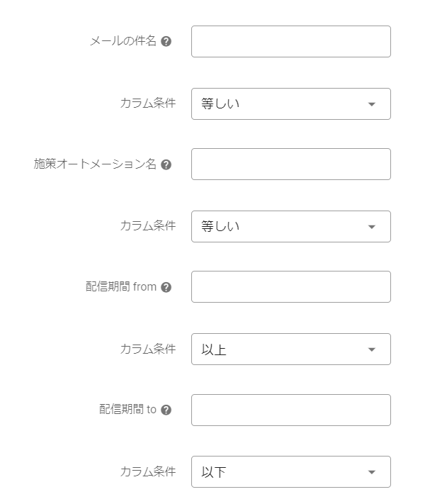
Task: Click into the 配信期間 from input field
Action: coord(290,287)
